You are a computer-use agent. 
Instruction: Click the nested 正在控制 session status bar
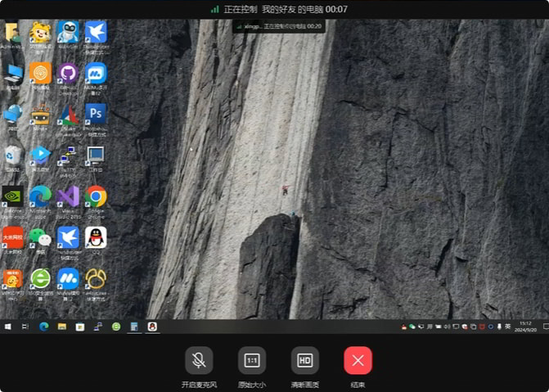click(280, 26)
